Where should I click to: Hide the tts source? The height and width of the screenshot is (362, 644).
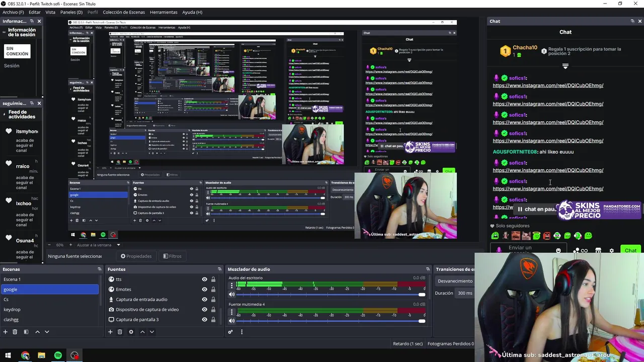[x=204, y=279]
